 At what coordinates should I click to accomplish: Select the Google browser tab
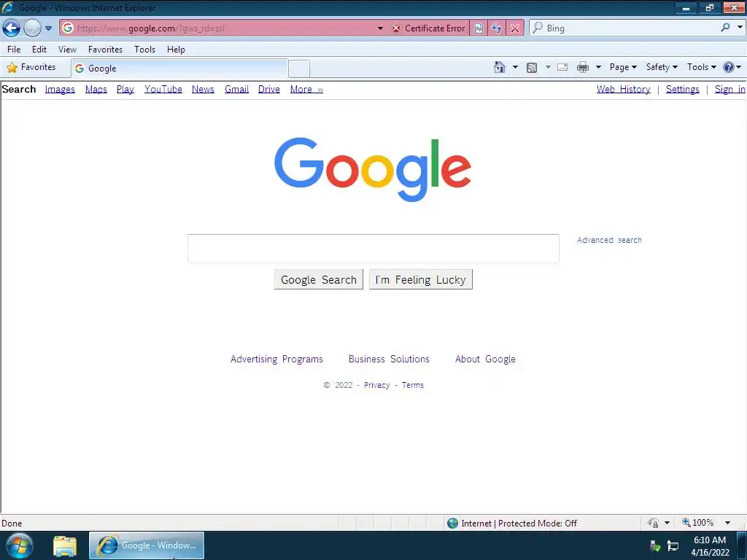(x=180, y=69)
